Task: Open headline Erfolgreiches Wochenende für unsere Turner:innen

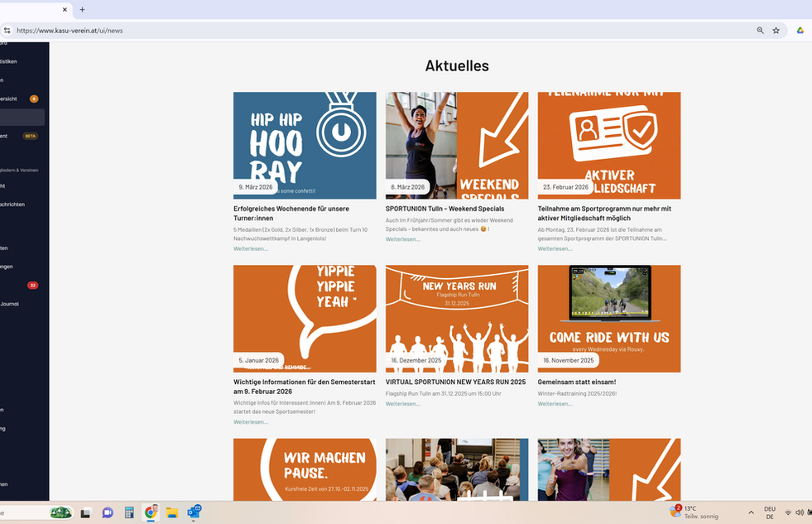Action: coord(291,214)
